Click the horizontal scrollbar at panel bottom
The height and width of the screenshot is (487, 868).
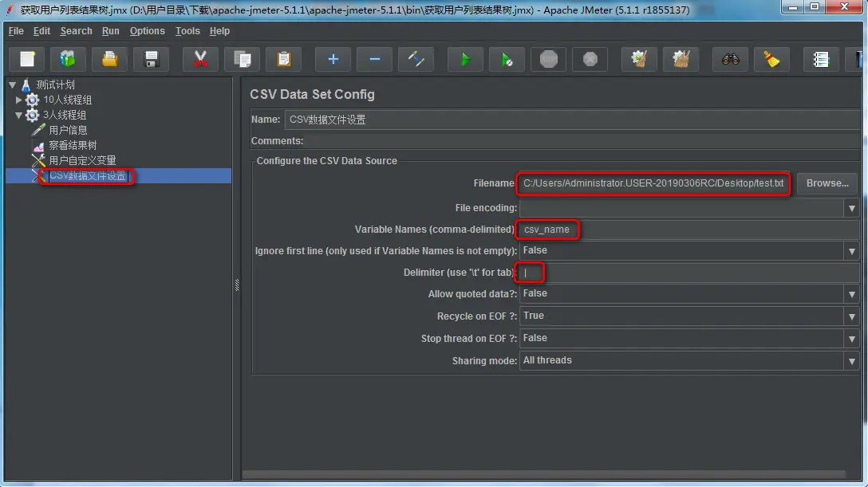(x=543, y=474)
